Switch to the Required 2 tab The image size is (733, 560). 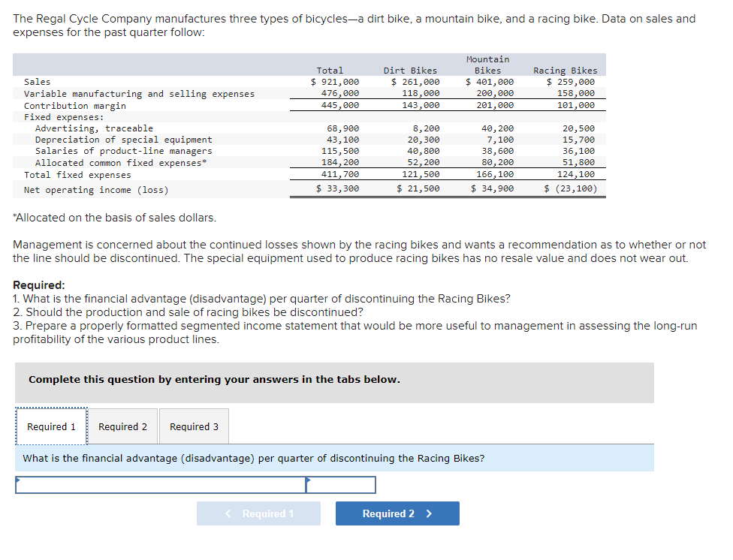tap(122, 426)
